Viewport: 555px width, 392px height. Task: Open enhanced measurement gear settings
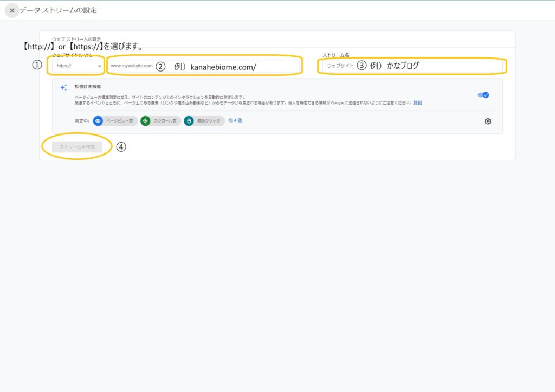pyautogui.click(x=487, y=121)
